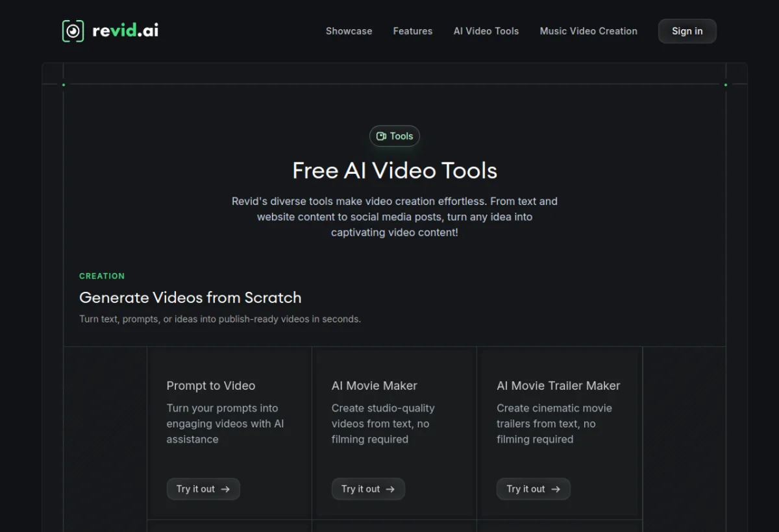Click the Tools badge pill

click(395, 136)
